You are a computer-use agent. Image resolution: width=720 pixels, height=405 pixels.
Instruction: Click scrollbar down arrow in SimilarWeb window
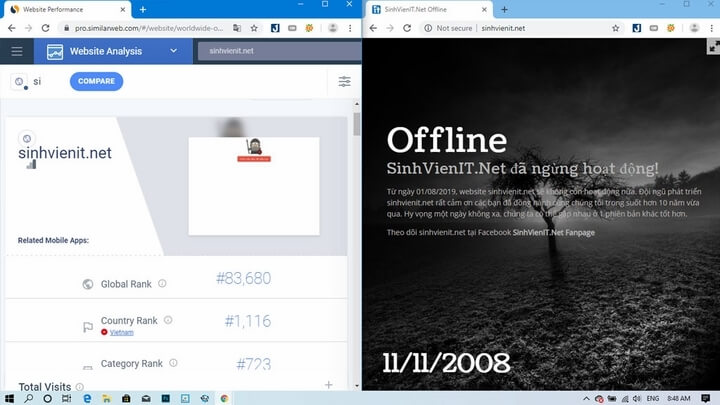[x=357, y=386]
